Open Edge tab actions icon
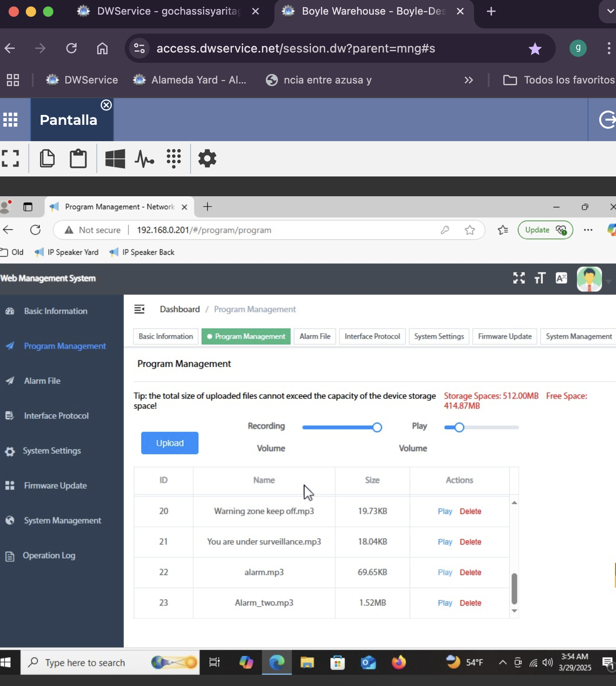Viewport: 616px width, 686px height. 28,207
